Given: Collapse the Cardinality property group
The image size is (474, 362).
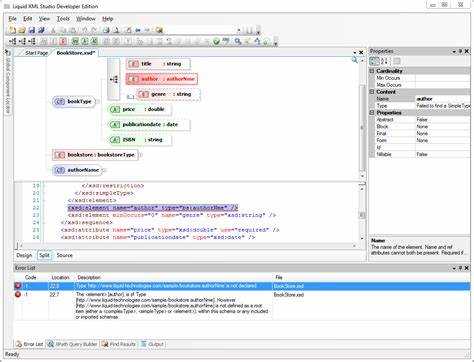Looking at the screenshot, I should pos(372,71).
